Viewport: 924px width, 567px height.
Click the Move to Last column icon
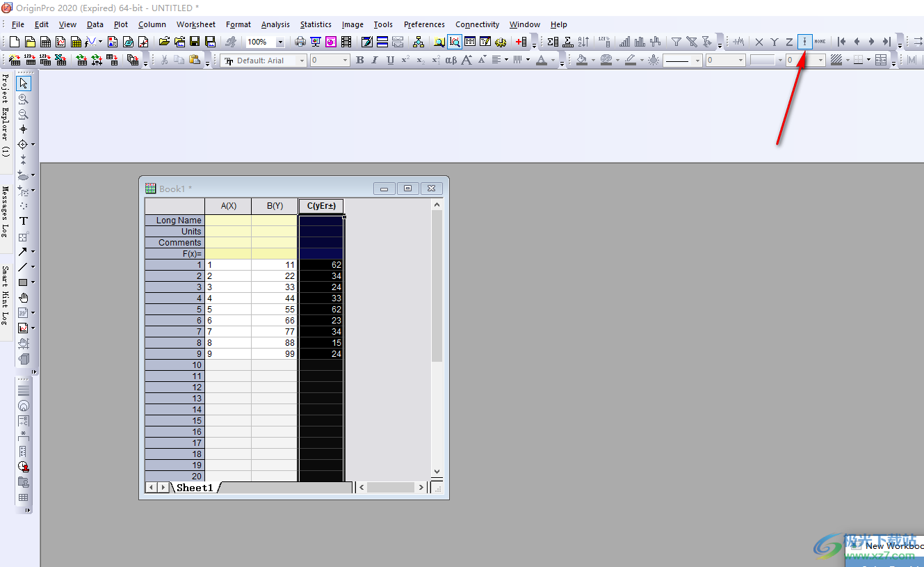886,42
